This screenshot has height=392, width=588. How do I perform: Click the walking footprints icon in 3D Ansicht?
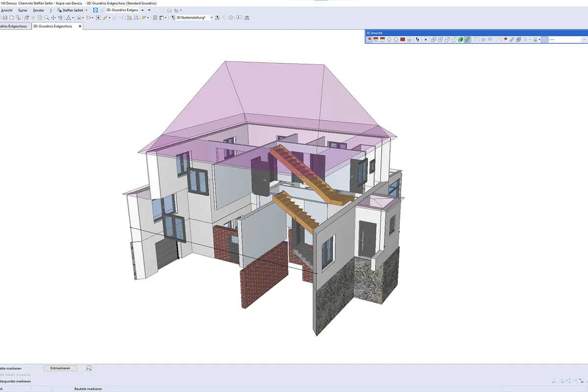tap(417, 40)
